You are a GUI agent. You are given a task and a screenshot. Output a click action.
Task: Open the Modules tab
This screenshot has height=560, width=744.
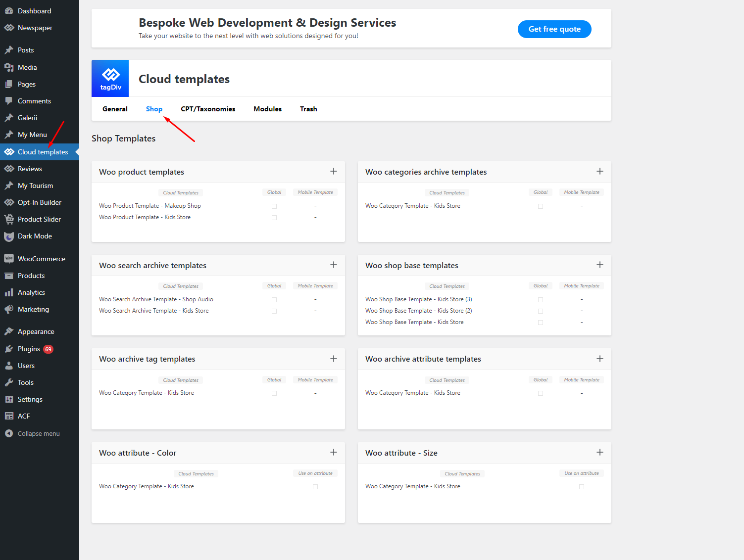[x=267, y=109]
